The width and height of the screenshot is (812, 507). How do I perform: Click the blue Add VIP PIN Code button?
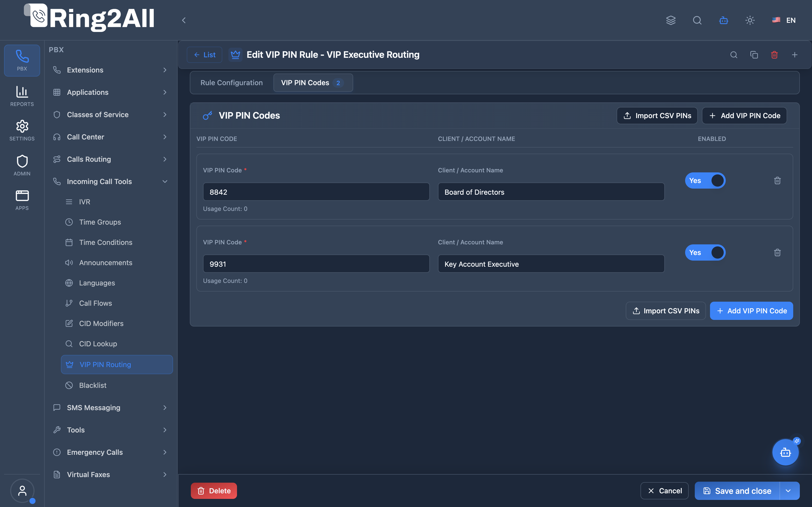tap(752, 311)
